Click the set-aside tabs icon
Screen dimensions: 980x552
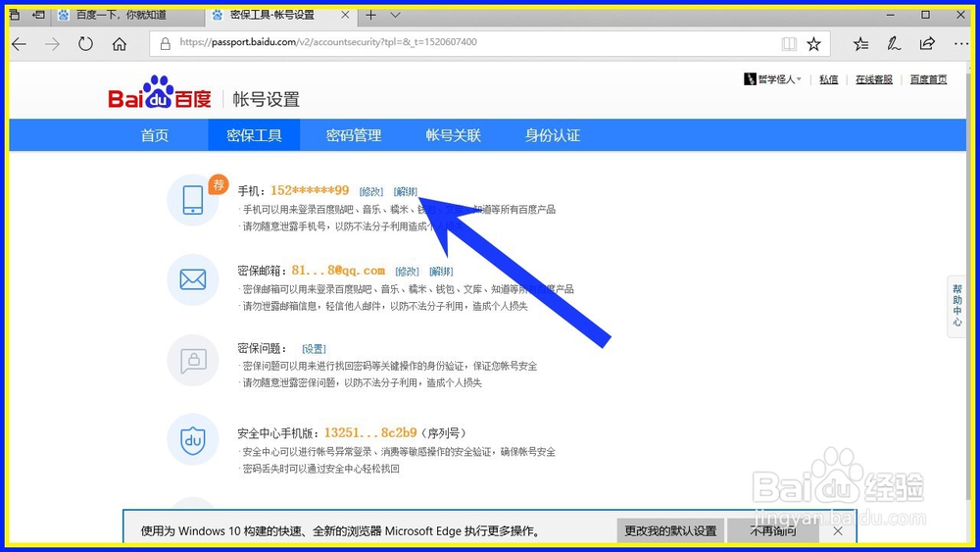(x=39, y=15)
